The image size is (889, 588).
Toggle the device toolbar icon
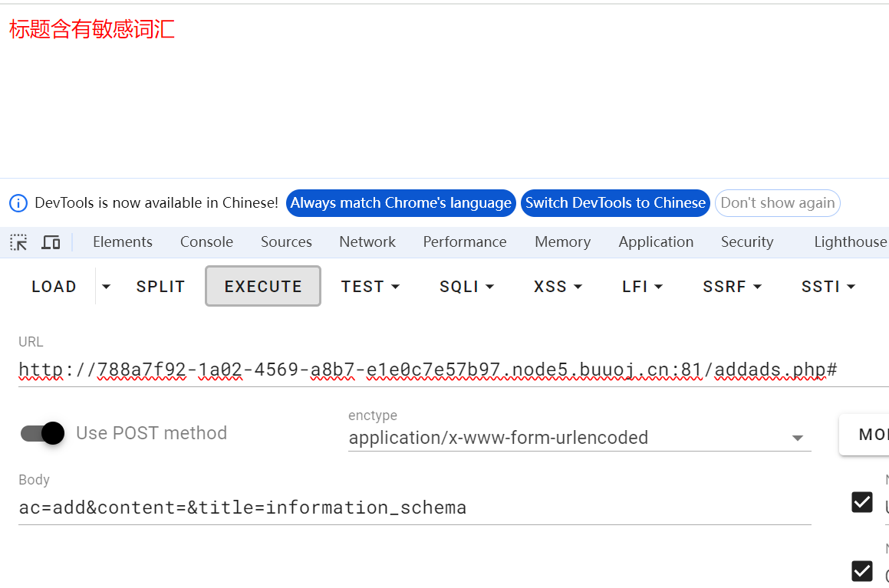pyautogui.click(x=51, y=242)
